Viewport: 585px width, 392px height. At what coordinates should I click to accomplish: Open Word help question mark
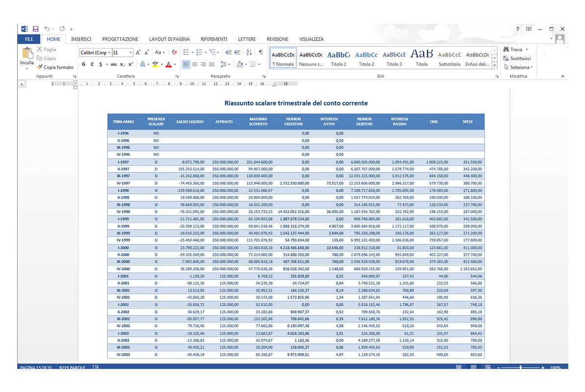pos(517,29)
